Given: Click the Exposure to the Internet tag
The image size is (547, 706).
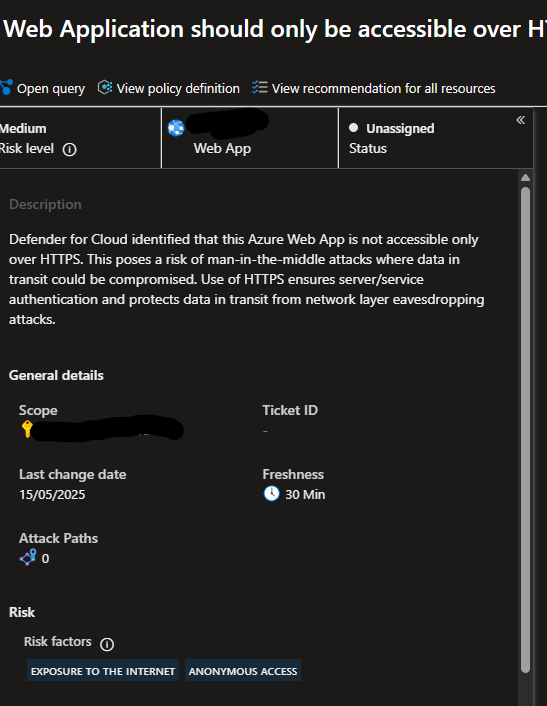Looking at the screenshot, I should pyautogui.click(x=103, y=670).
